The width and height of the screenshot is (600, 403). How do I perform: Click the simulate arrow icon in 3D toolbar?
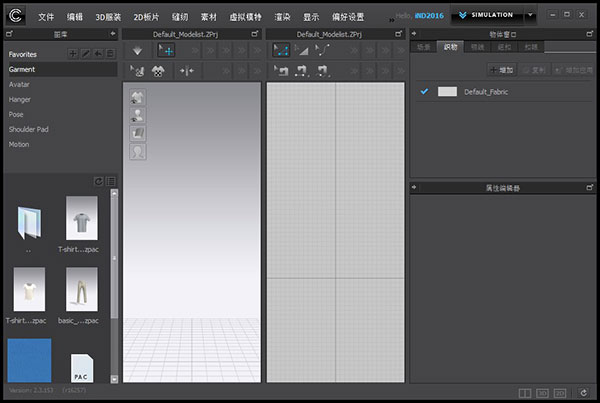tap(138, 50)
